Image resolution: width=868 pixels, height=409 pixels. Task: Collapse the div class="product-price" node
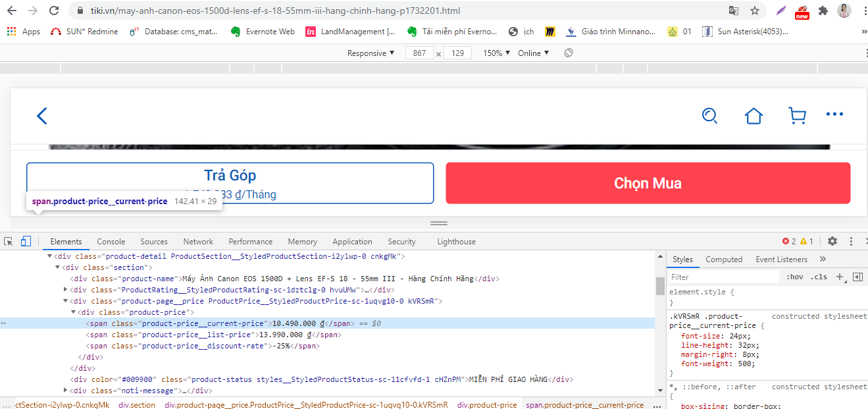click(73, 312)
